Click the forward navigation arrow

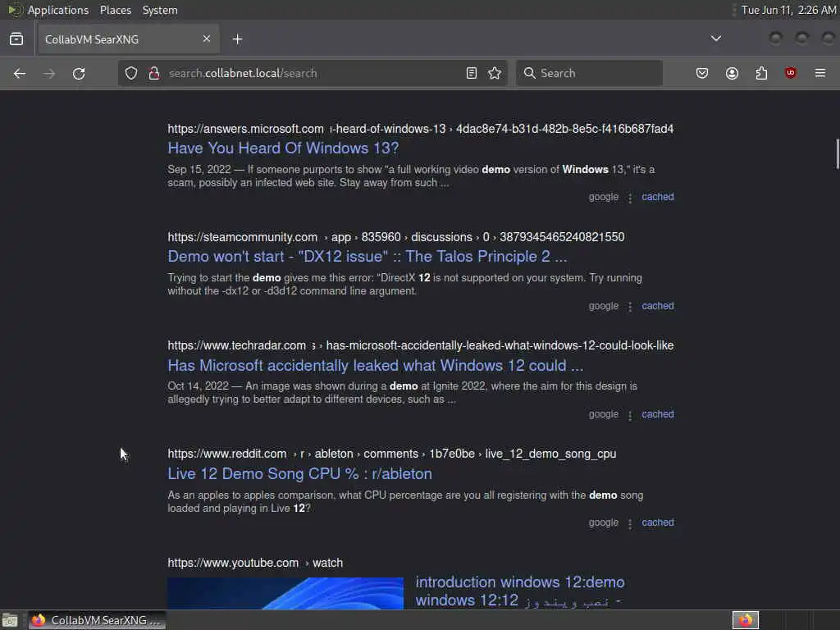49,73
